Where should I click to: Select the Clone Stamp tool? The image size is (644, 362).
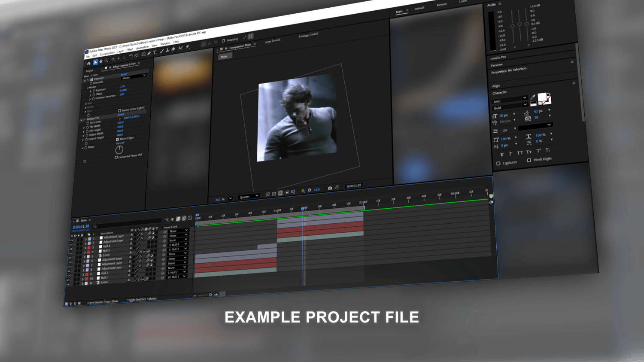167,50
